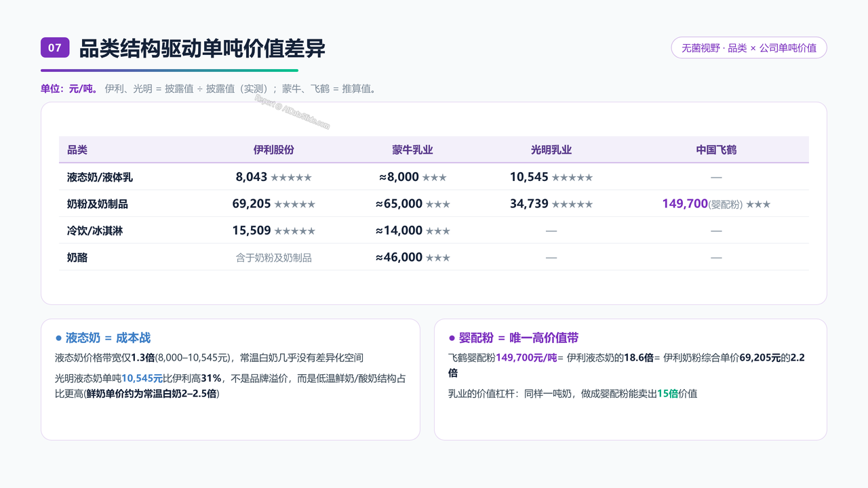Select the 奶酪 row label
The height and width of the screenshot is (488, 868).
point(77,258)
